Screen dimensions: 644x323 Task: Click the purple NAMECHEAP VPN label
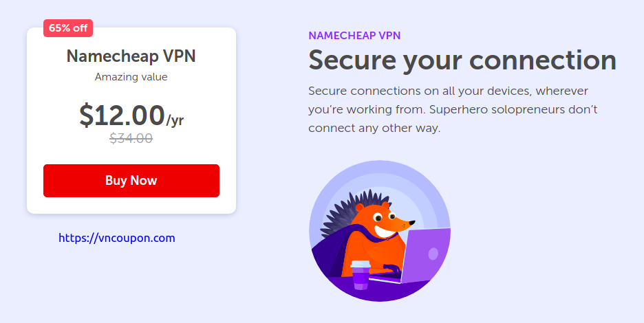pos(354,36)
